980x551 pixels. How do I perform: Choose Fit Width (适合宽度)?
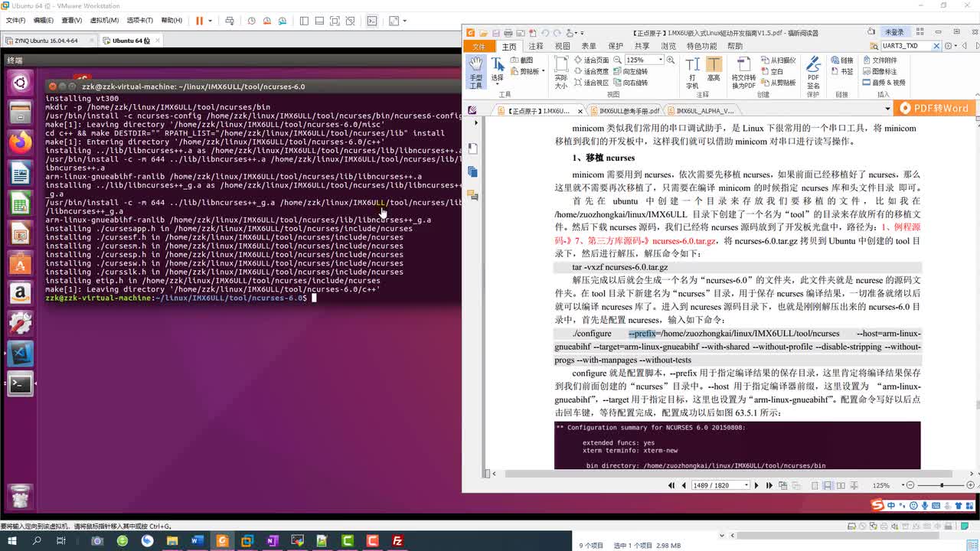click(590, 71)
